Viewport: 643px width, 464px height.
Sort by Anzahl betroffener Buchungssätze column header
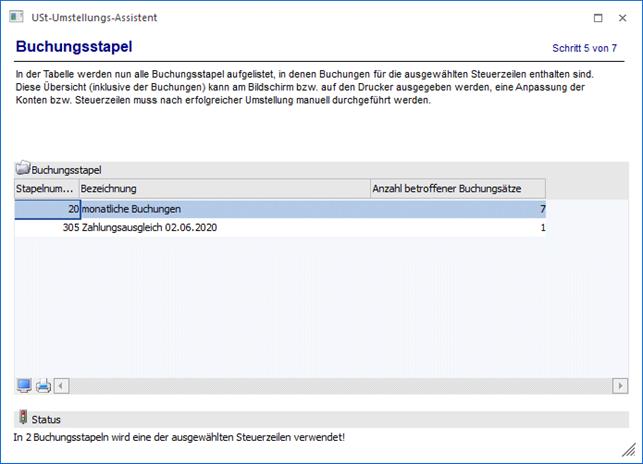(x=457, y=188)
